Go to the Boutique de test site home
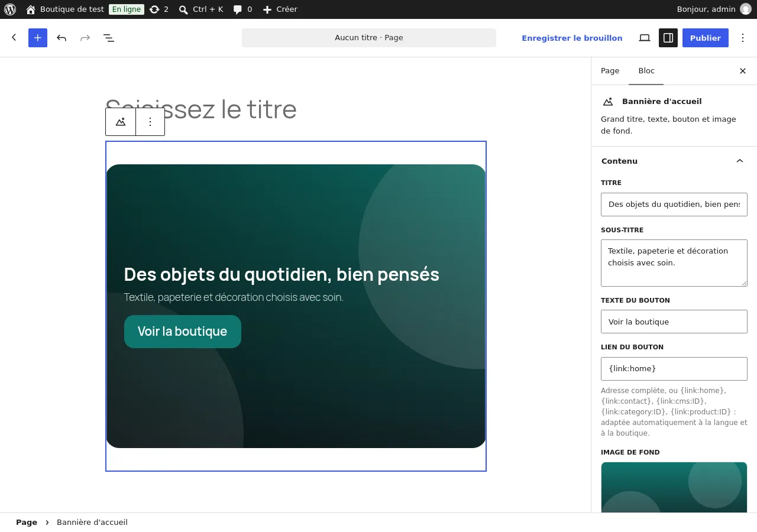 [65, 9]
